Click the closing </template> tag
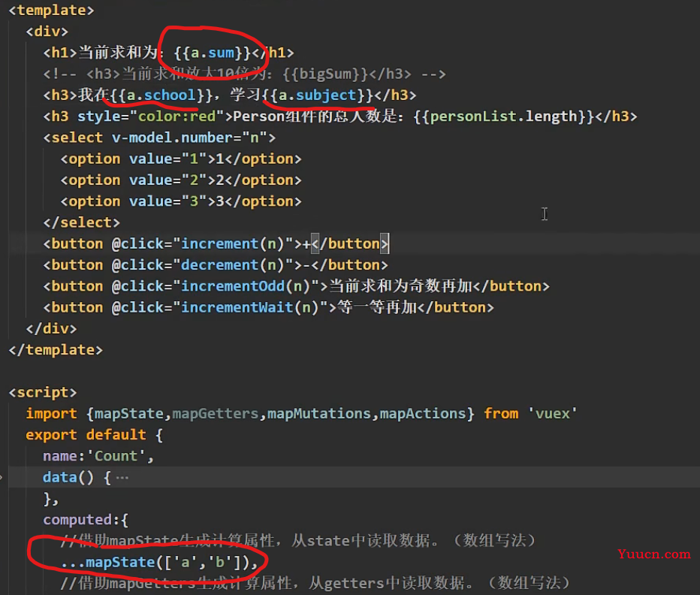 (x=56, y=350)
